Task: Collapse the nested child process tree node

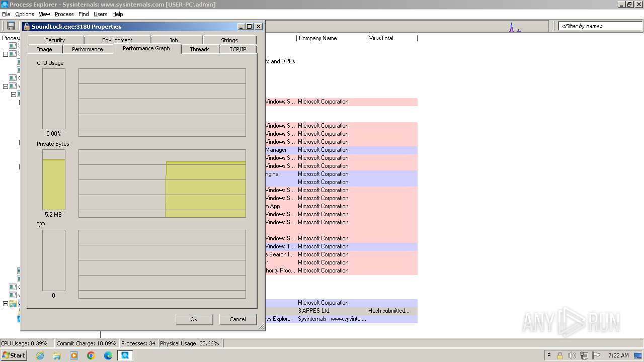Action: click(x=14, y=94)
